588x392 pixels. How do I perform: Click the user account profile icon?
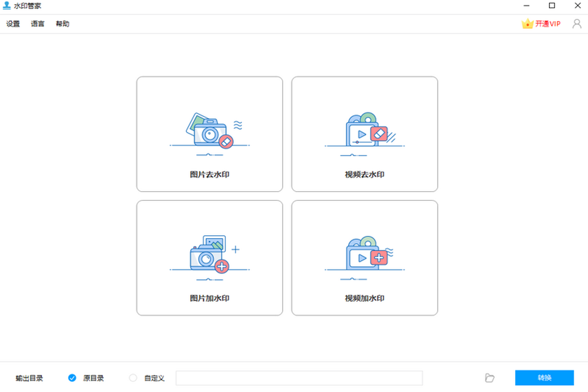577,24
